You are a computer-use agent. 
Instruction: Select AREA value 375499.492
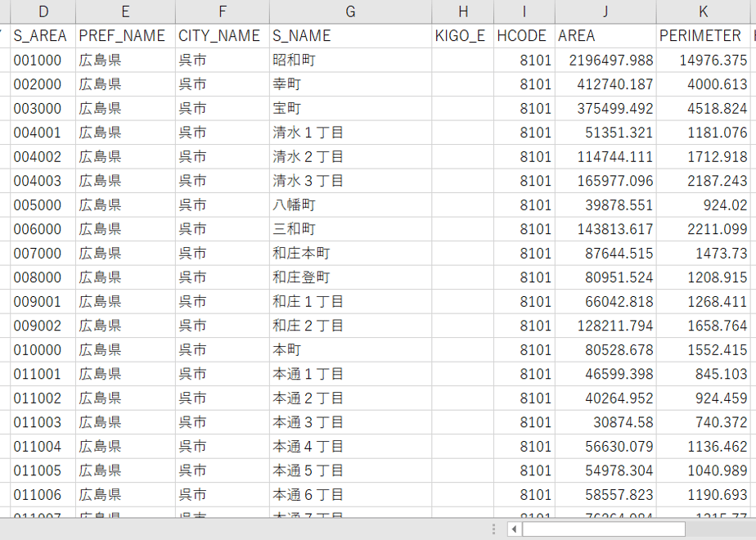pos(605,109)
